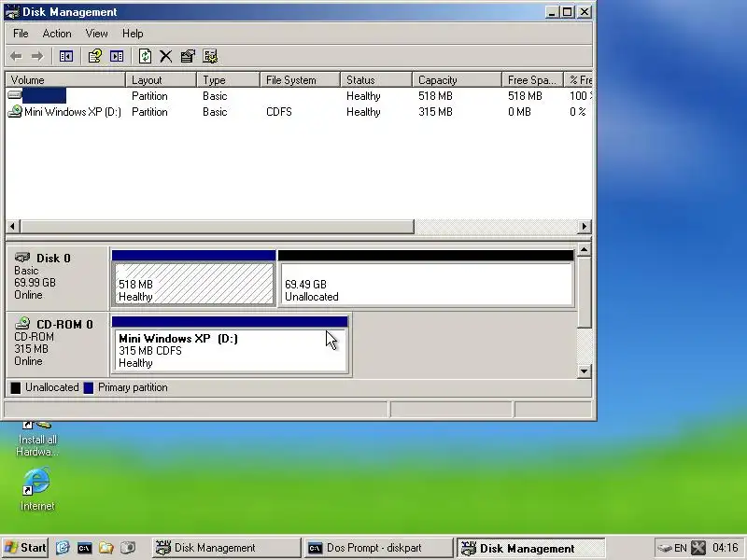The height and width of the screenshot is (560, 747).
Task: Open the folder quick launch icon
Action: pyautogui.click(x=106, y=548)
